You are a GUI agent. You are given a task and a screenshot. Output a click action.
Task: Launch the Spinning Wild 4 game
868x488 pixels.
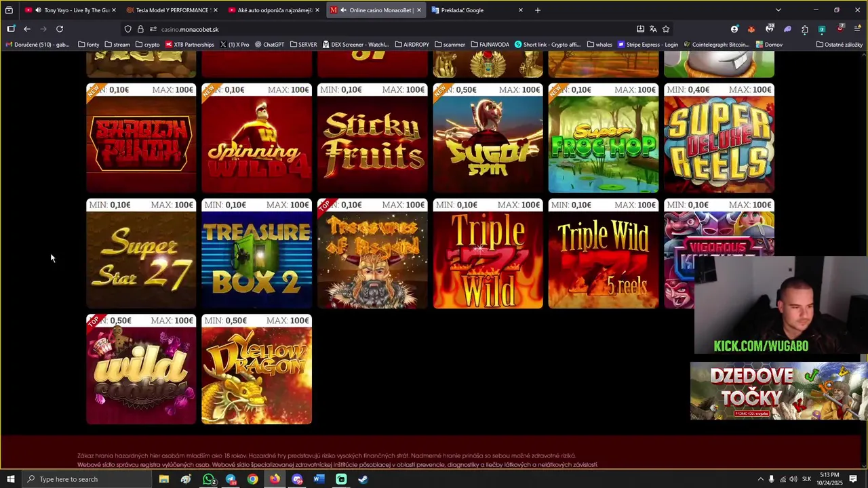click(257, 138)
